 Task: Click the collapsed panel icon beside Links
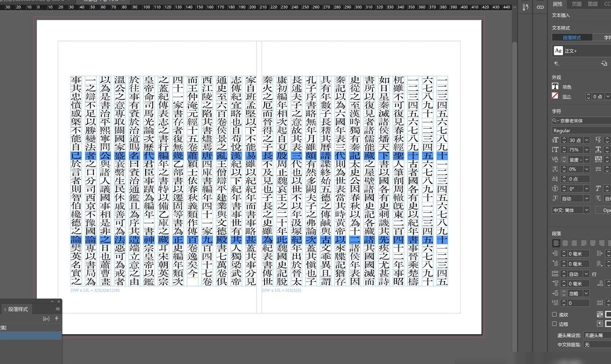526,7
